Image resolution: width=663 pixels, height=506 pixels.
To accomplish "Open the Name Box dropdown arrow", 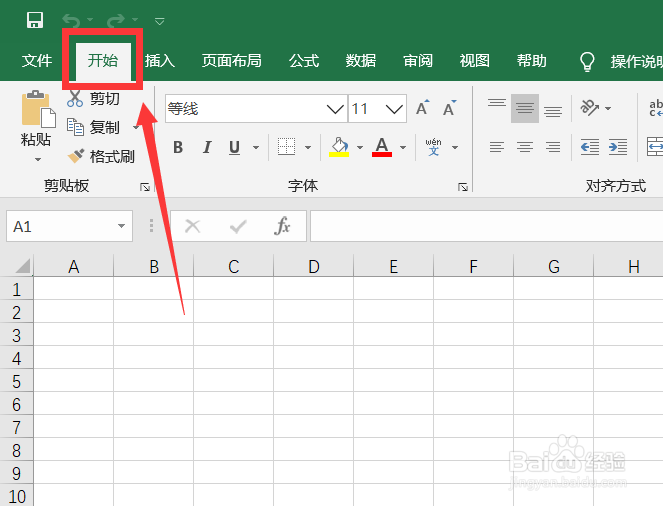I will (121, 226).
